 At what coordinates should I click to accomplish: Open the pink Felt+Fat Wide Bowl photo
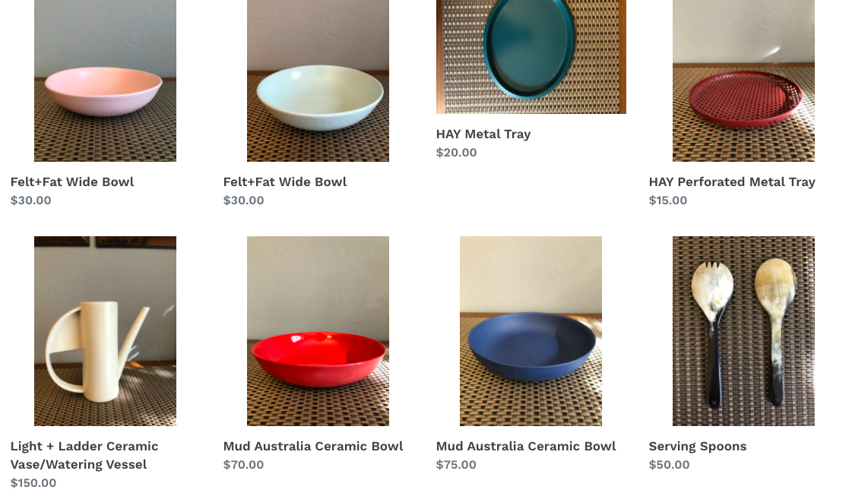coord(105,81)
